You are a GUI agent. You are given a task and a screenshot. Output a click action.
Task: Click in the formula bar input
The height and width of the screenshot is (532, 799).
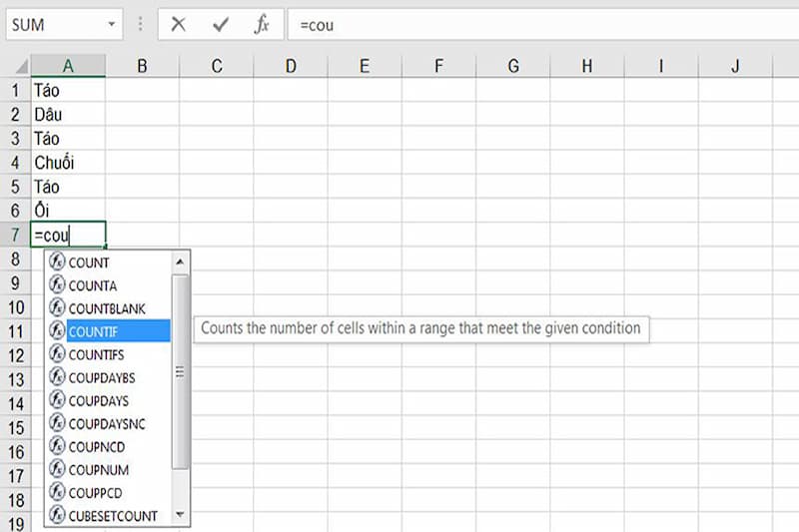[x=539, y=24]
